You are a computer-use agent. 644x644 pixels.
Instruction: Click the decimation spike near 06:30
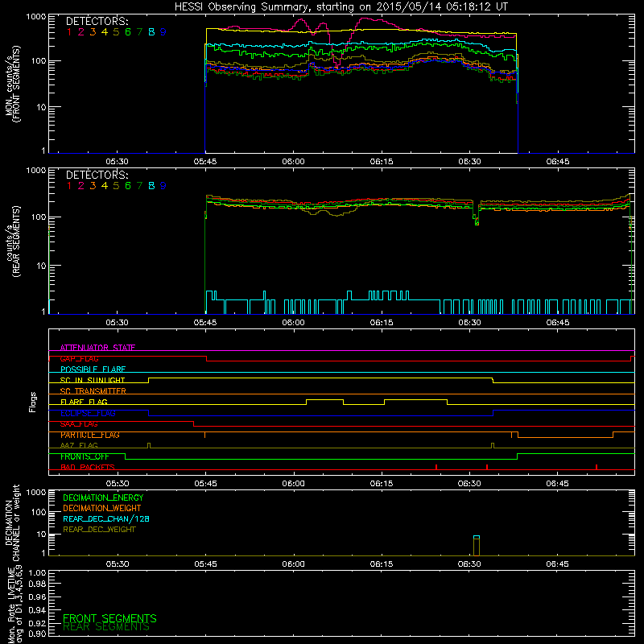point(477,546)
